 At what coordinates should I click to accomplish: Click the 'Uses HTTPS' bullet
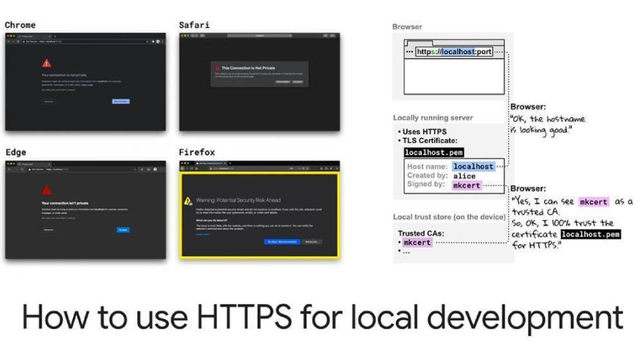(x=422, y=132)
